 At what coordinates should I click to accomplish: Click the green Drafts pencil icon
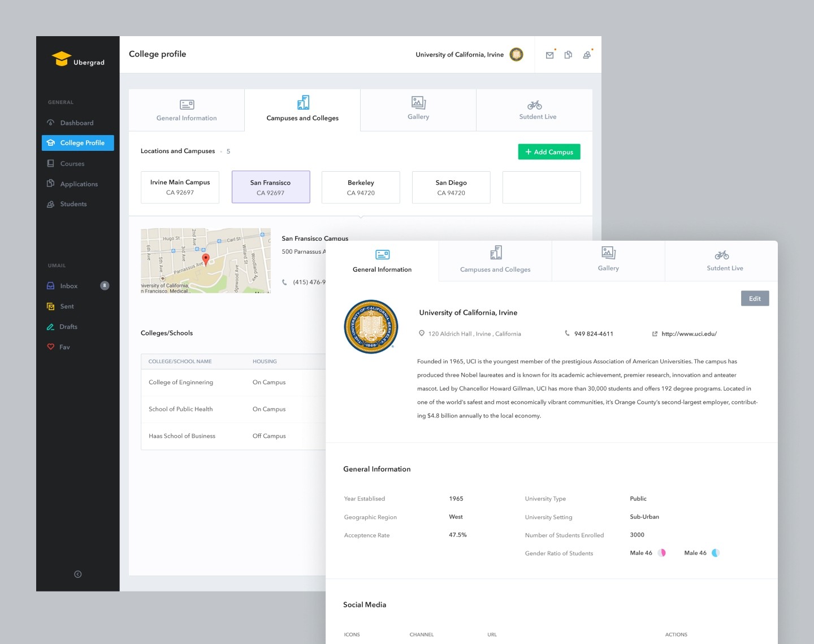pyautogui.click(x=50, y=327)
